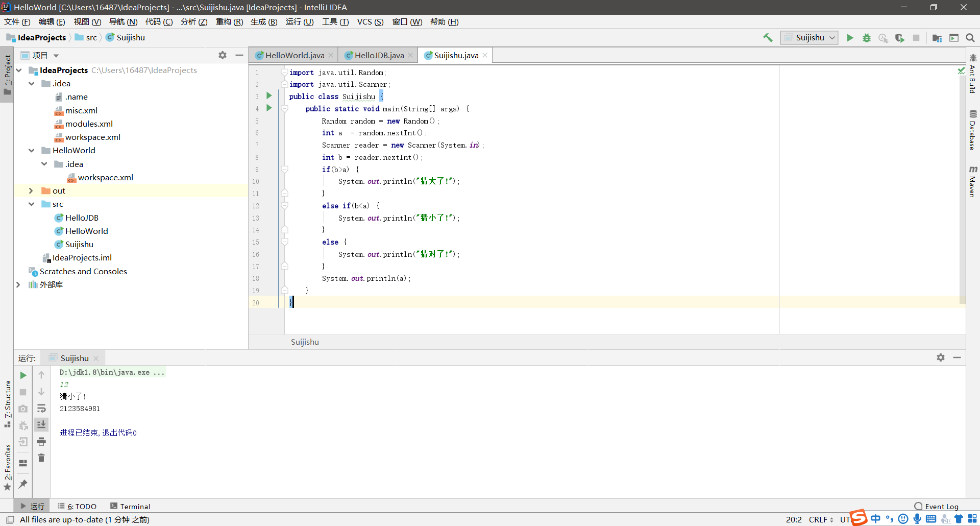This screenshot has width=980, height=526.
Task: Click the src breadcrumb
Action: click(86, 37)
